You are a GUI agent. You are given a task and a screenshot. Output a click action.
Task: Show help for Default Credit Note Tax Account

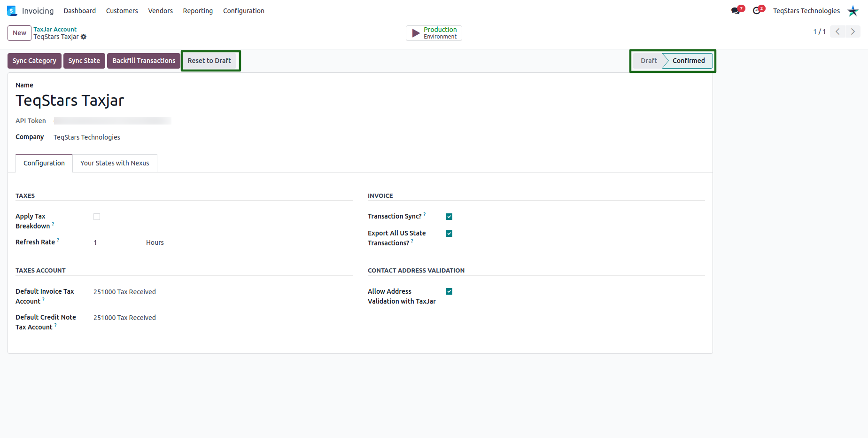(55, 325)
